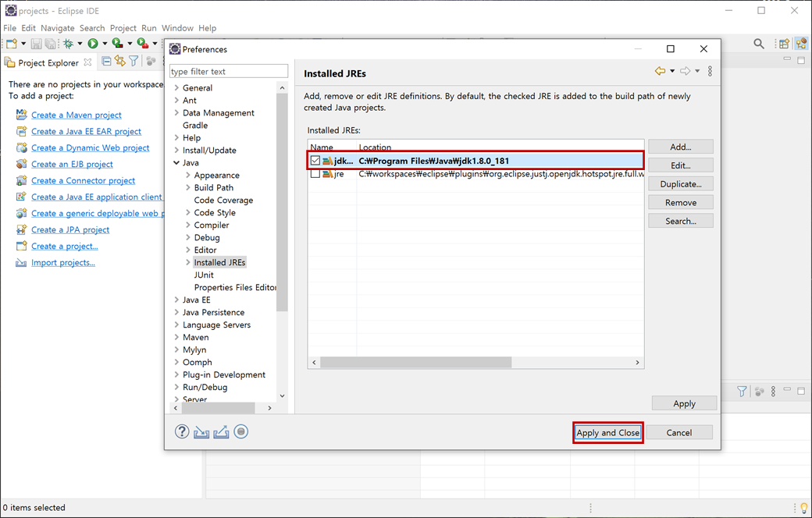The image size is (812, 518).
Task: Click the Cancel button
Action: click(x=679, y=433)
